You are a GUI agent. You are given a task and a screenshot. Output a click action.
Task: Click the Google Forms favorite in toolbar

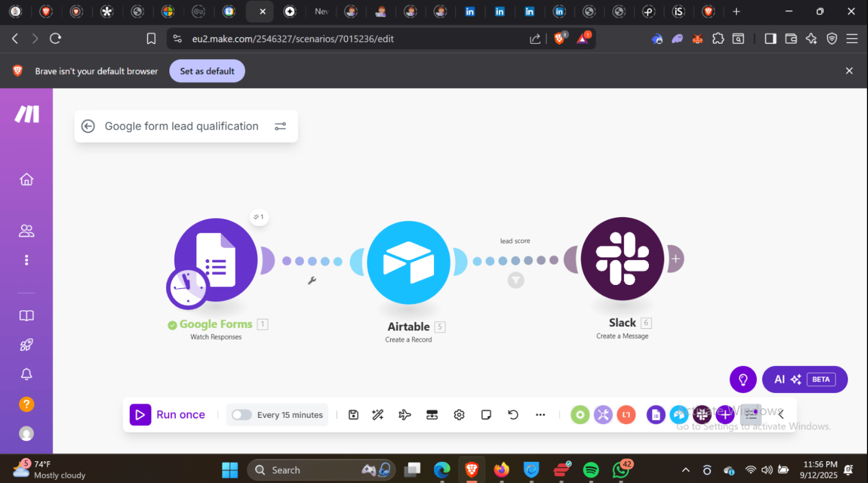(656, 415)
